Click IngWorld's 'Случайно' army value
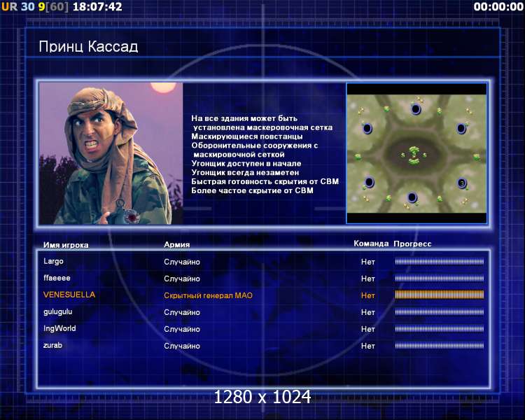The width and height of the screenshot is (525, 420). (x=182, y=329)
